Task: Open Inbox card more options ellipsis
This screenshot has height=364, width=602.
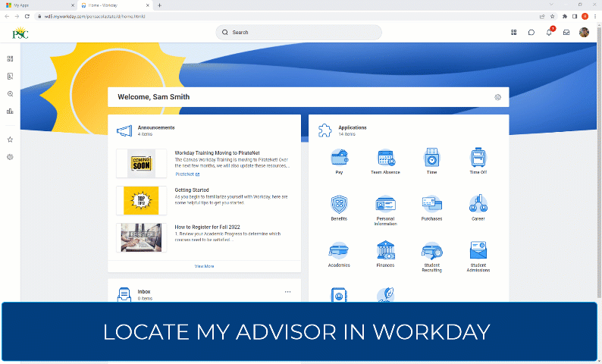Action: point(287,292)
